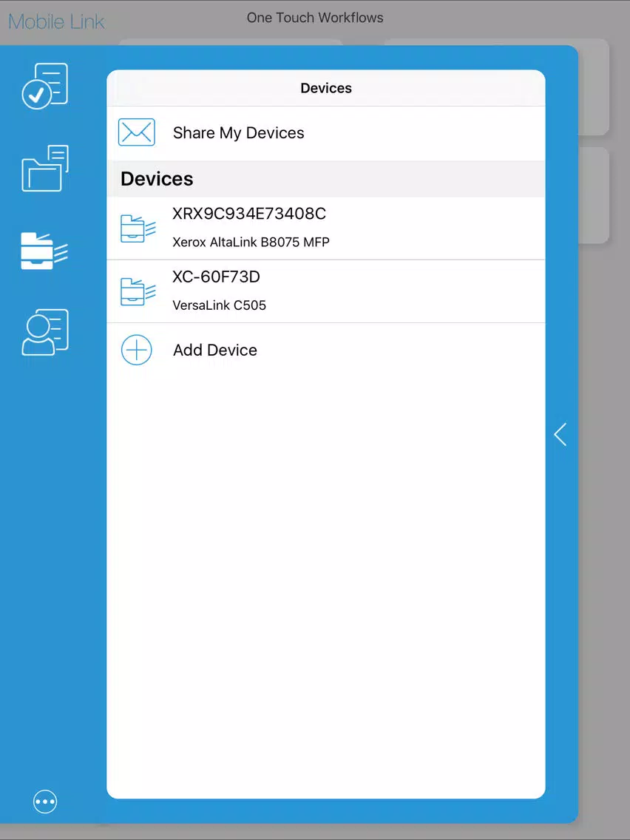Click the printer icon for XC-60F73D
Image resolution: width=630 pixels, height=840 pixels.
[138, 291]
